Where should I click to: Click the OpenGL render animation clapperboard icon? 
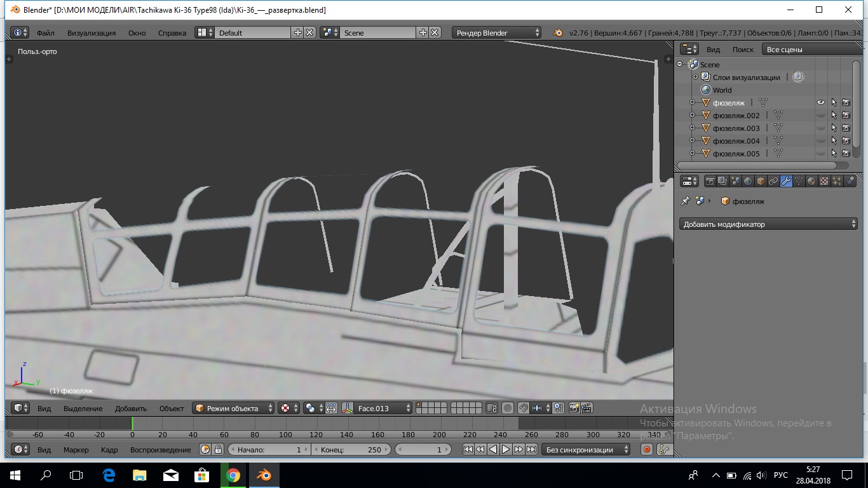coord(587,408)
